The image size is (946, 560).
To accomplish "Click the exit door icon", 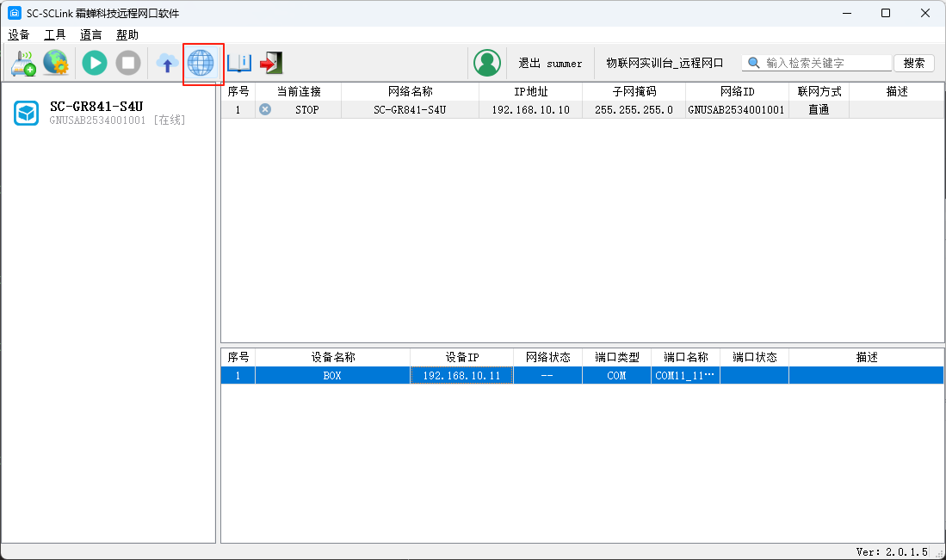I will pyautogui.click(x=271, y=63).
